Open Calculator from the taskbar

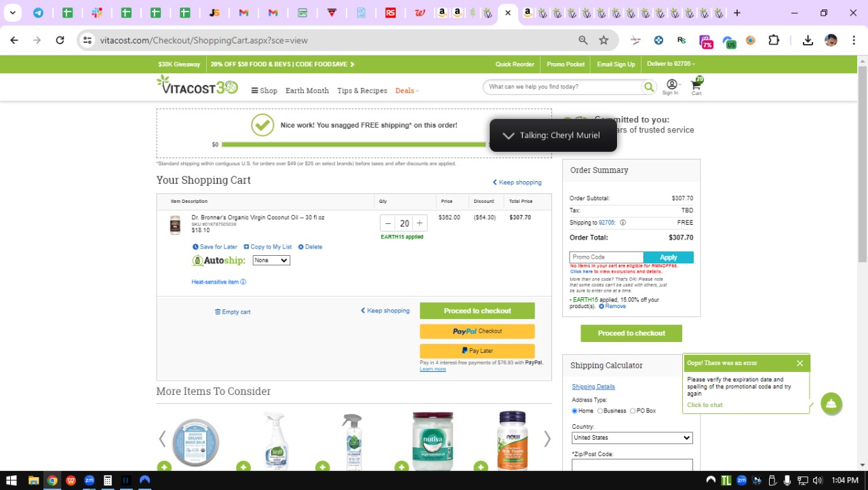[107, 480]
